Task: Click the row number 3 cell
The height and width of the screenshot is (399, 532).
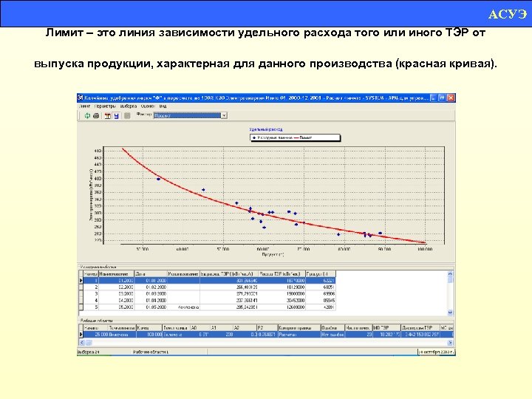Action: pos(91,294)
